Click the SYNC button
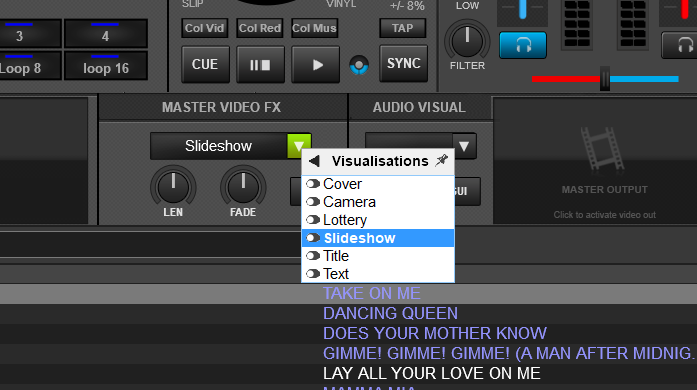This screenshot has width=697, height=390. [404, 64]
